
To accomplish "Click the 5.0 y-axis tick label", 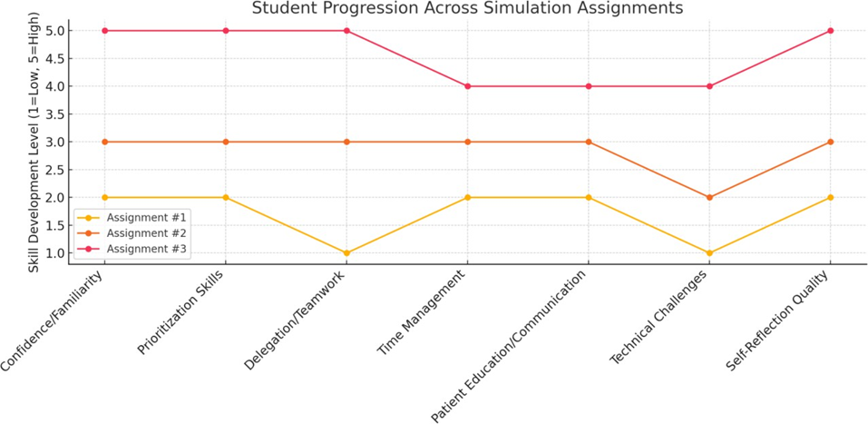I will tap(54, 31).
